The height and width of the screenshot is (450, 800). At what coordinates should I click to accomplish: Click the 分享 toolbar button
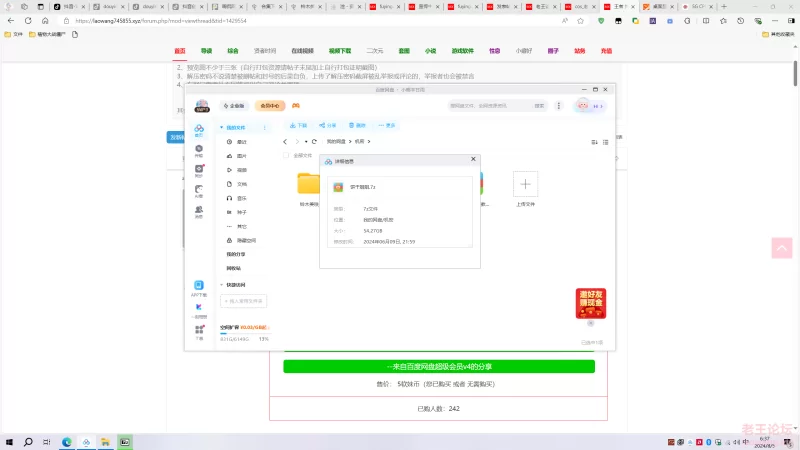328,126
